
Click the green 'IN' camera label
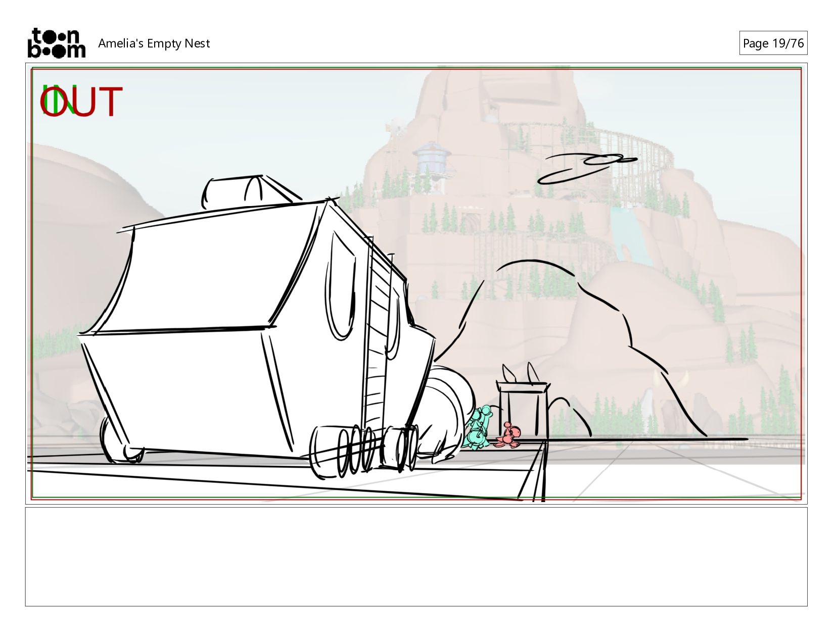pyautogui.click(x=59, y=100)
